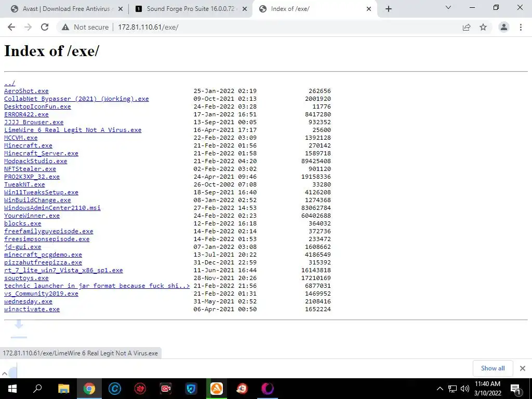Click the forward navigation arrow
The image size is (532, 399).
pyautogui.click(x=28, y=27)
